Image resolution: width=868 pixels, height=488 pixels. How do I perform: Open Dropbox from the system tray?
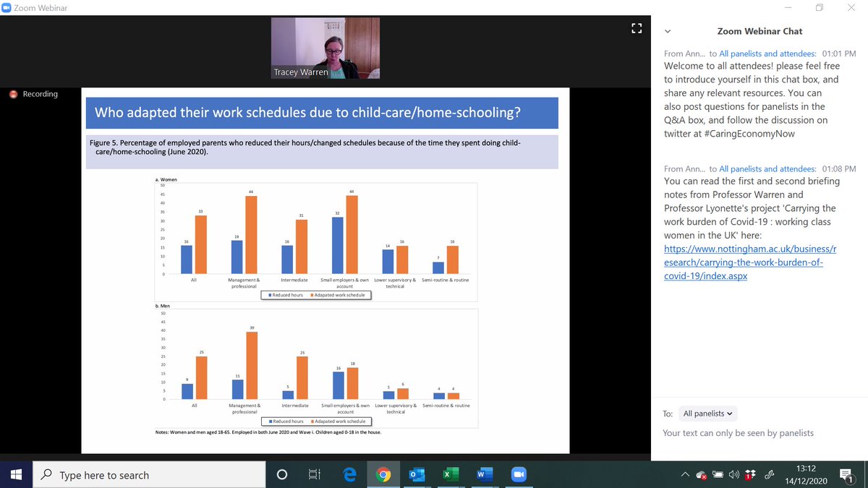(750, 475)
